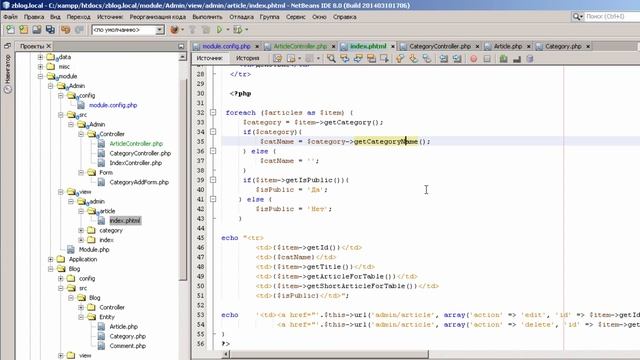Collapse the foreach code fold at line 32

pos(213,112)
